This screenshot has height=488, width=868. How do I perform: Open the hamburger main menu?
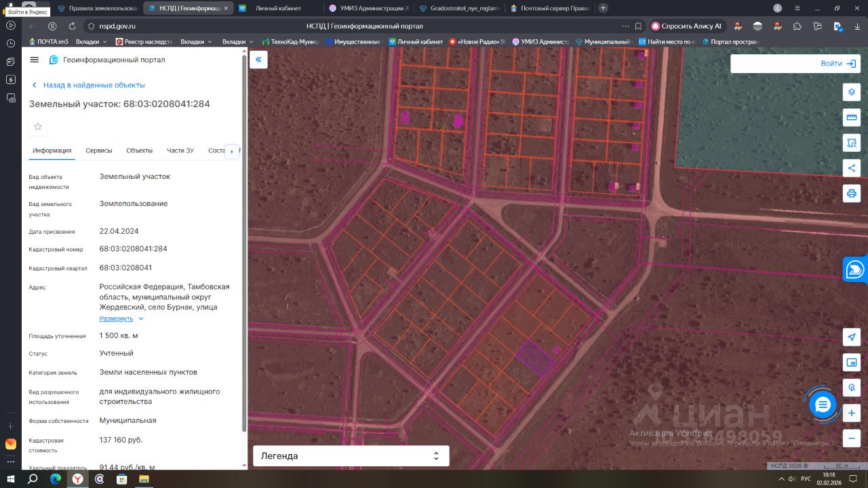35,60
